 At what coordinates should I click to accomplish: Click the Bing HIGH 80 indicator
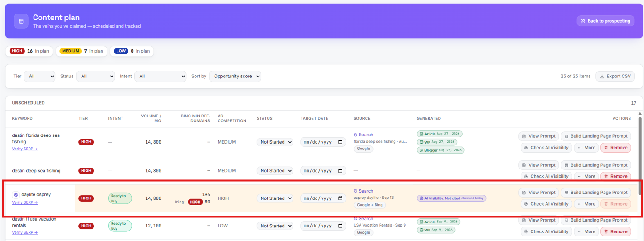(x=192, y=202)
